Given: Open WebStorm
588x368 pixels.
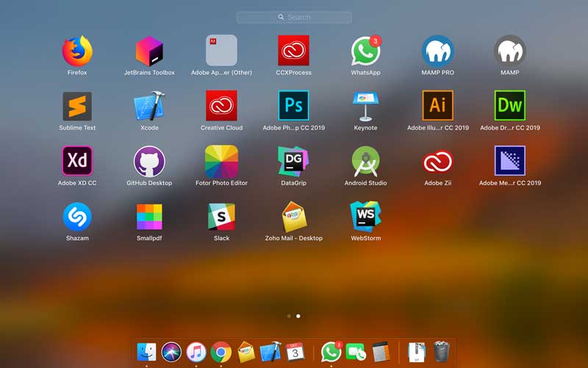Looking at the screenshot, I should [x=365, y=216].
